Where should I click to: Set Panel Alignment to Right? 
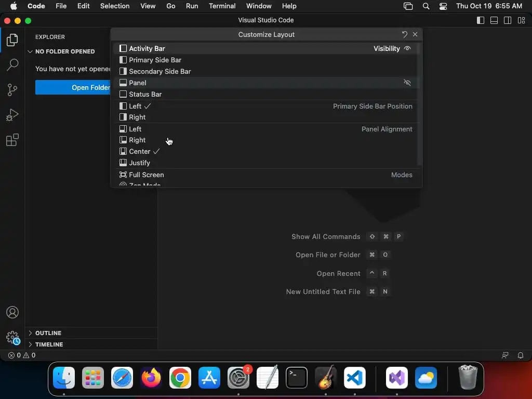tap(267, 140)
